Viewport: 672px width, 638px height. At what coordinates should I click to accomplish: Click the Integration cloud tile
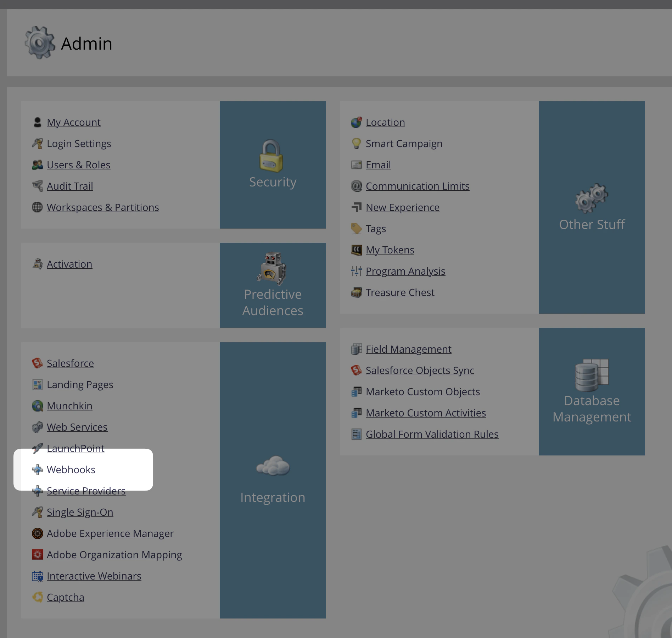pos(273,480)
